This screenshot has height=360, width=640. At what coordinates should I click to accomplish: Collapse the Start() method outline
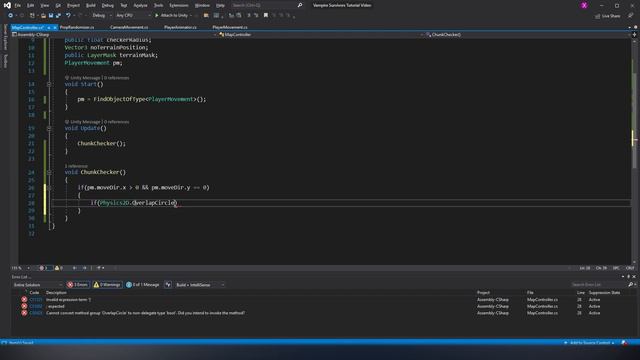coord(49,84)
